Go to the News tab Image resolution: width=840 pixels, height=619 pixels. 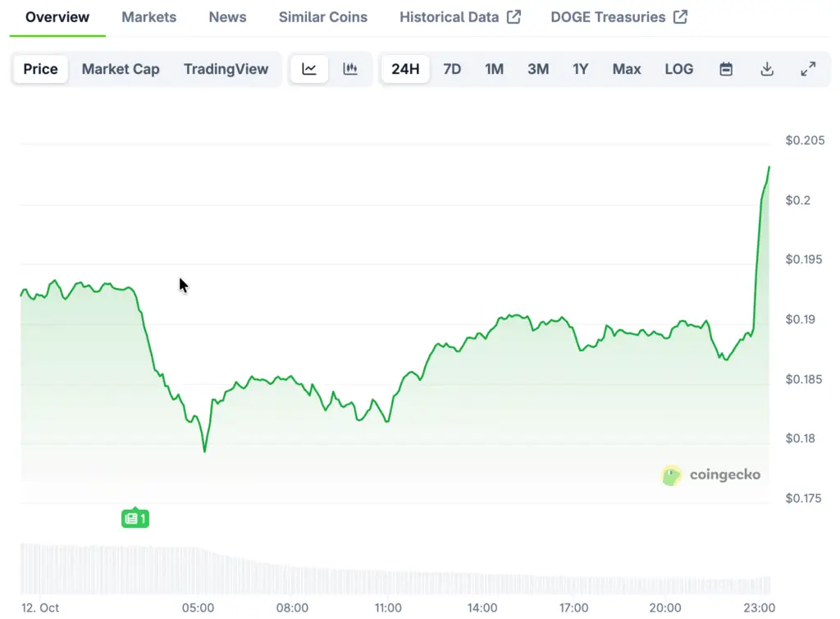[227, 16]
